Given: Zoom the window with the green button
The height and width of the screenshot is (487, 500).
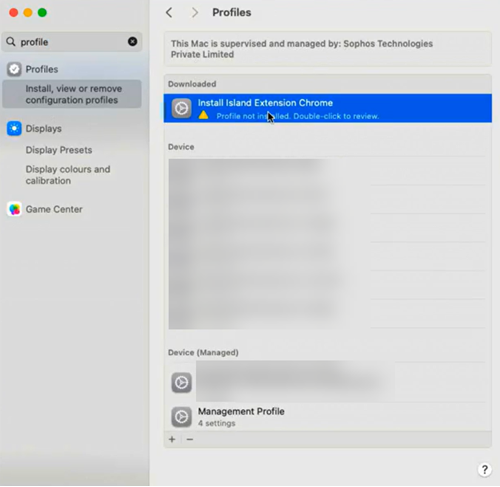Looking at the screenshot, I should click(42, 13).
